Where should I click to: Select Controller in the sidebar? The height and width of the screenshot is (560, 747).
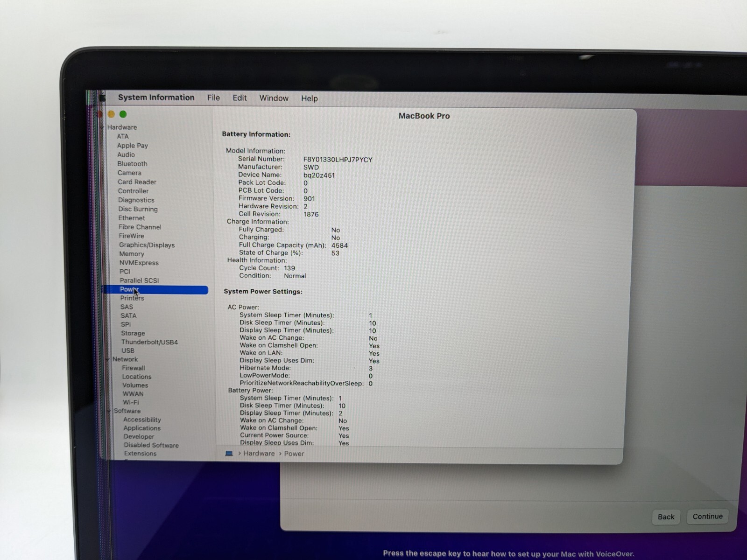[133, 191]
